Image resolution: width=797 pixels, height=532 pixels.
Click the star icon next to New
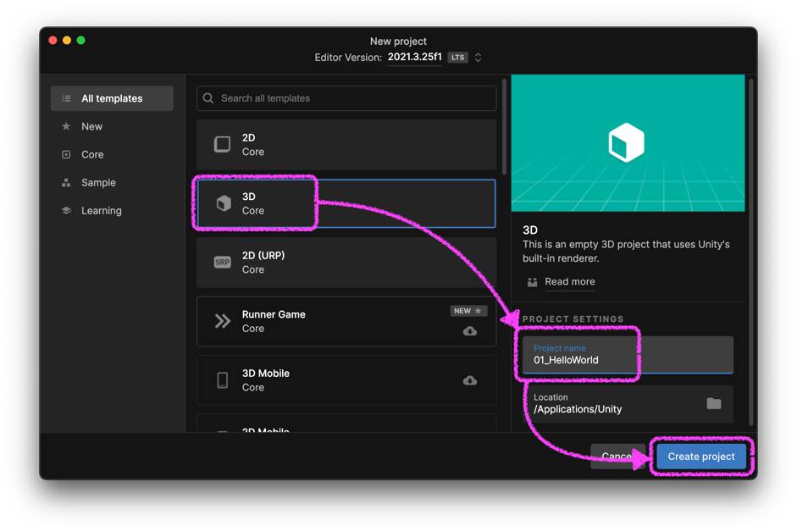coord(66,126)
